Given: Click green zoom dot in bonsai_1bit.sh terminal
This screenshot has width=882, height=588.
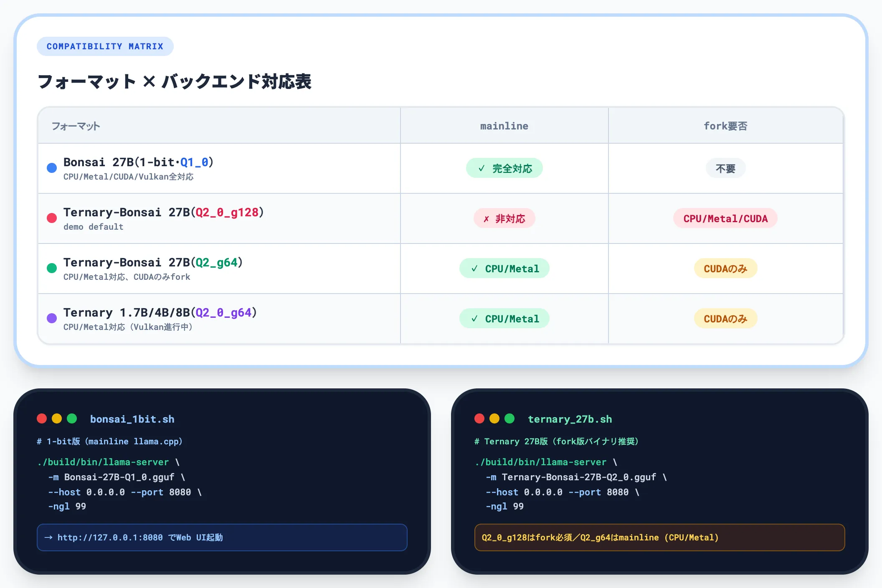Looking at the screenshot, I should pyautogui.click(x=72, y=418).
